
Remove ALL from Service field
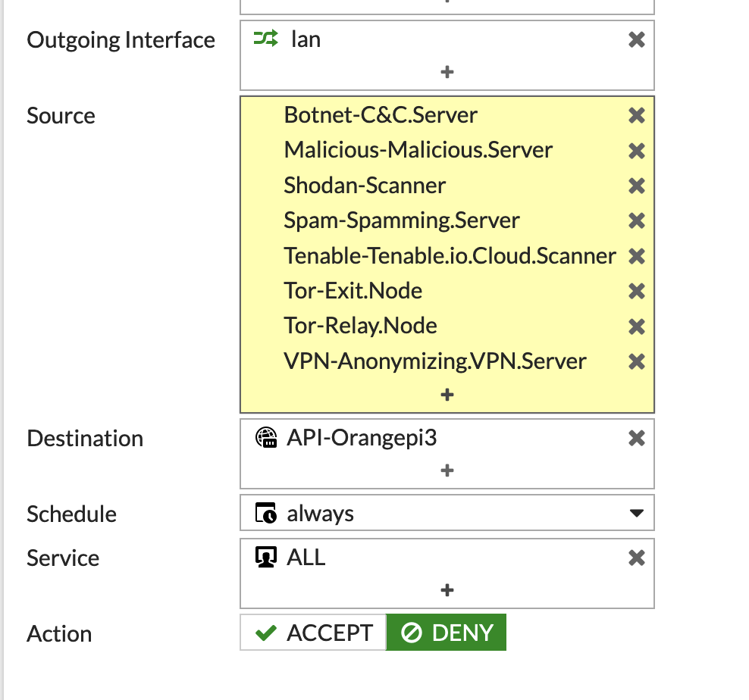click(x=636, y=558)
